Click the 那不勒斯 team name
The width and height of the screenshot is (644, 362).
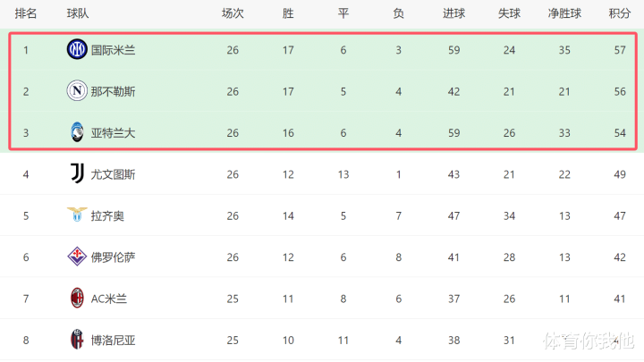[113, 92]
